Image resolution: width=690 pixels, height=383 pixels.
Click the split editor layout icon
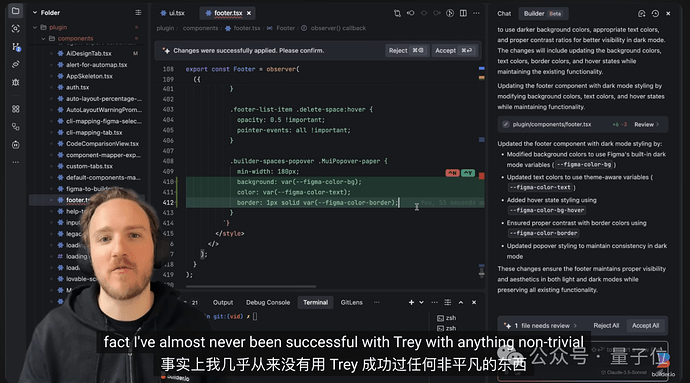463,13
